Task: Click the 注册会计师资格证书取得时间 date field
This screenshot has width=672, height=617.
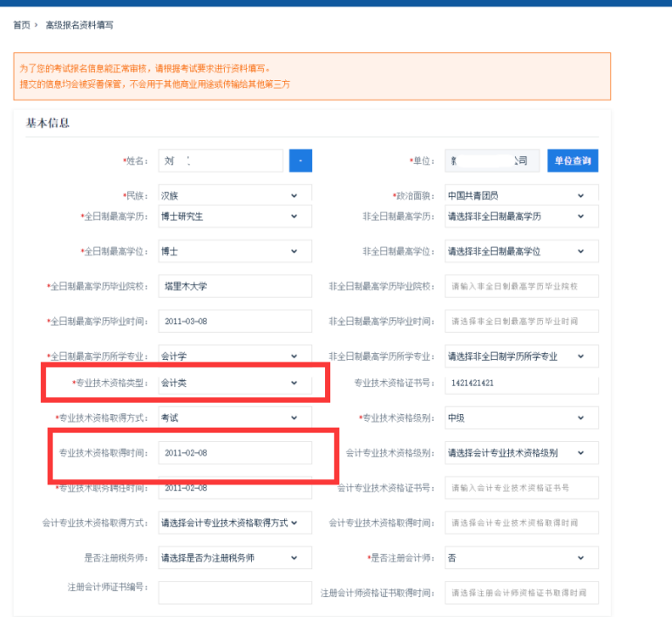Action: pos(521,593)
